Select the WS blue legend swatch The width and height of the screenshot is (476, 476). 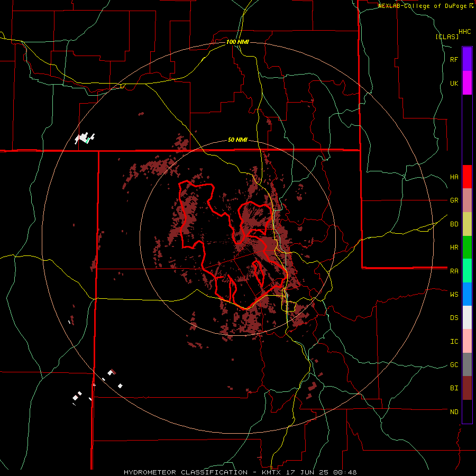pyautogui.click(x=467, y=294)
